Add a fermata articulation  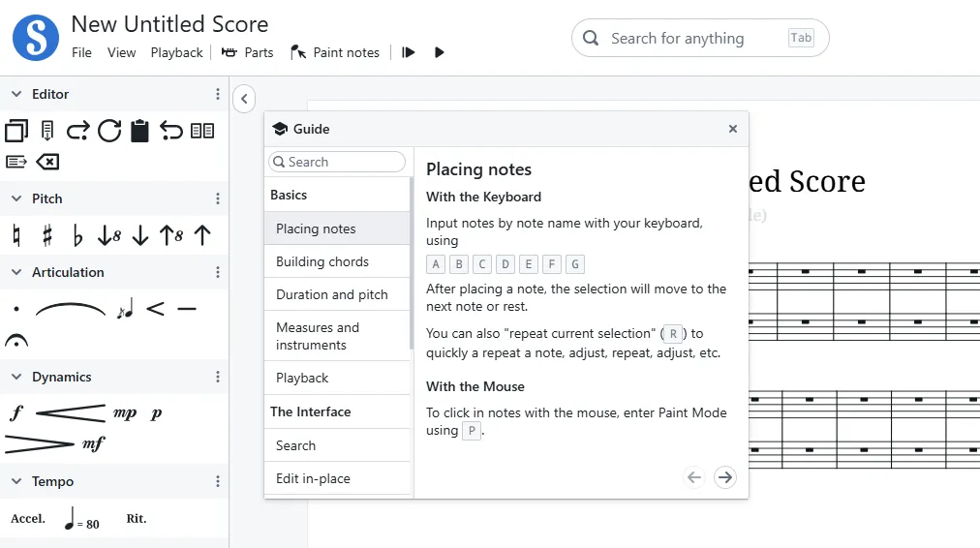(x=16, y=341)
